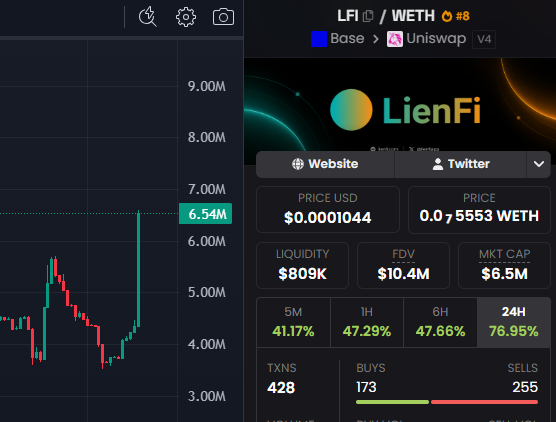Click the Uniswap DEX link
Viewport: 556px width, 422px height.
click(x=436, y=39)
